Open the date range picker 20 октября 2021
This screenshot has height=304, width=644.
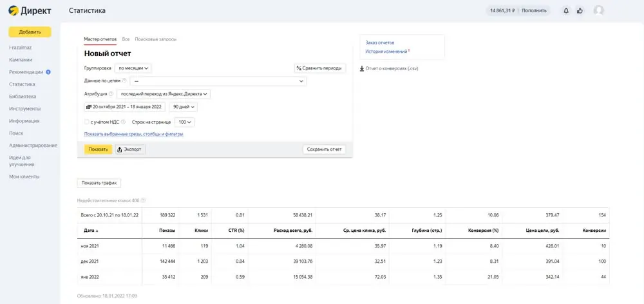[125, 107]
